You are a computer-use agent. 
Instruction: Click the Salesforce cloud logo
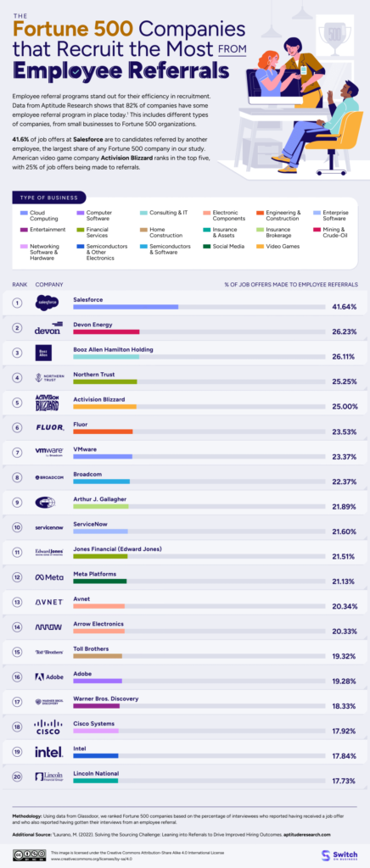47,303
